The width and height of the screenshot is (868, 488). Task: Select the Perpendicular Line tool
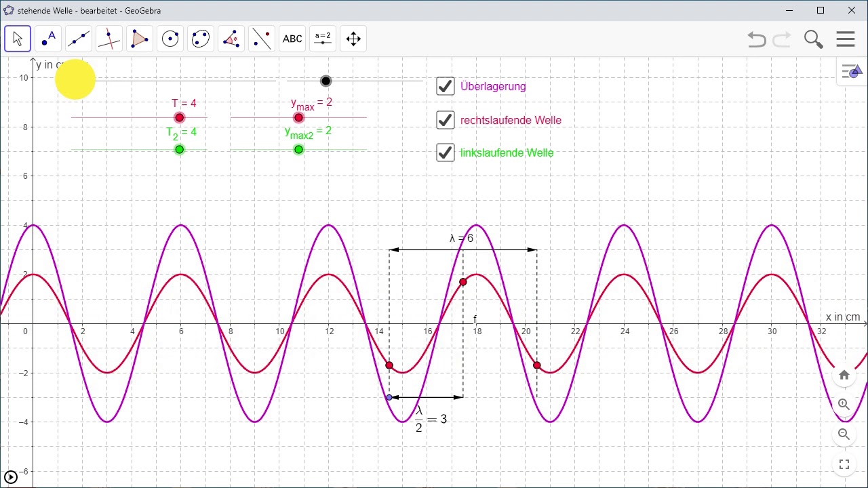click(x=109, y=39)
